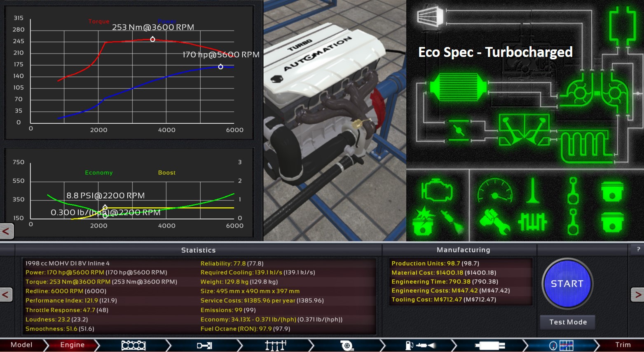Open the Model tab

(x=21, y=345)
